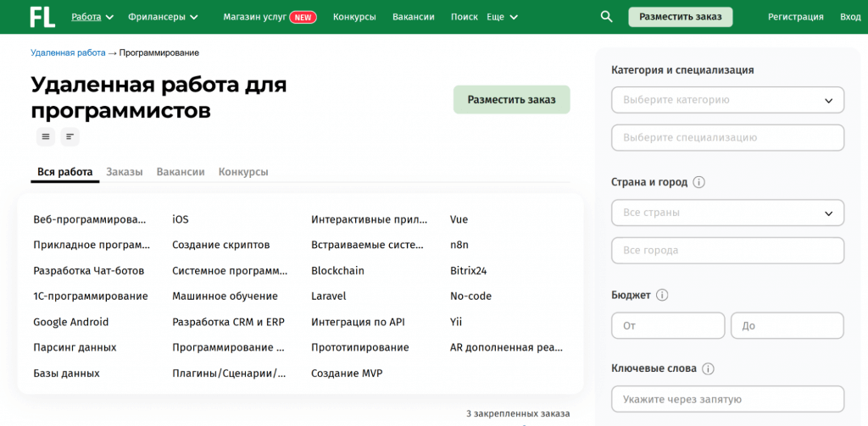Go to Конкурсы in top navigation
The height and width of the screenshot is (426, 868).
354,17
